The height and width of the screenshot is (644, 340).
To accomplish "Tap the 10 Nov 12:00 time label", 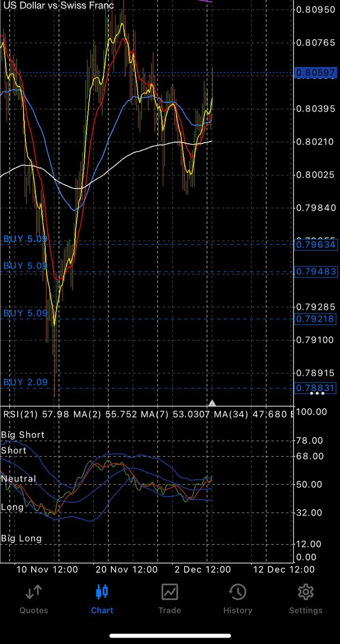I will (x=47, y=569).
